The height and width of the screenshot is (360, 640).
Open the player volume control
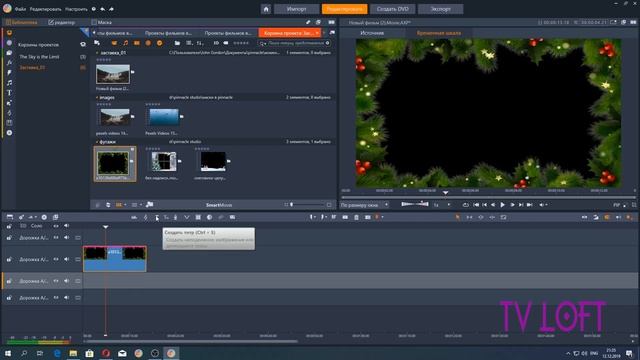543,205
